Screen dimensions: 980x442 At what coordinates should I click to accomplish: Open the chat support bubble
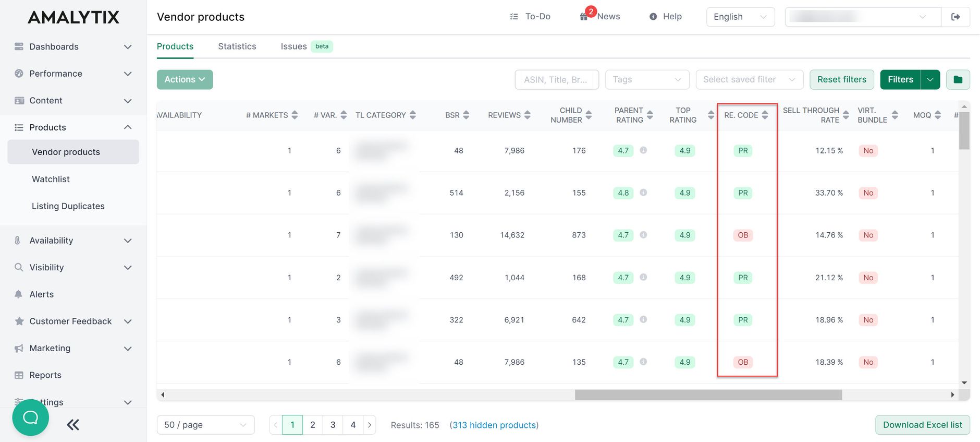pos(31,417)
